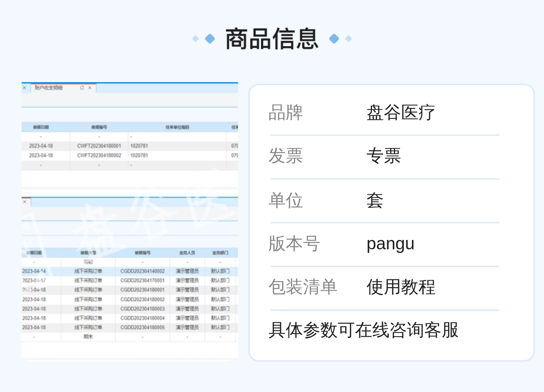Click the brand value 盘谷医疗
Viewport: 544px width, 392px height.
pyautogui.click(x=401, y=112)
